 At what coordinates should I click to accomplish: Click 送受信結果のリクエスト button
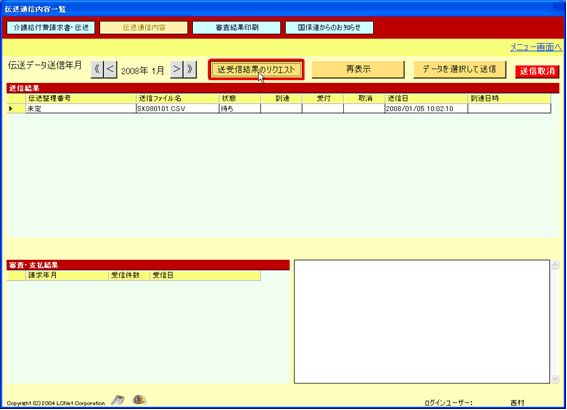256,69
